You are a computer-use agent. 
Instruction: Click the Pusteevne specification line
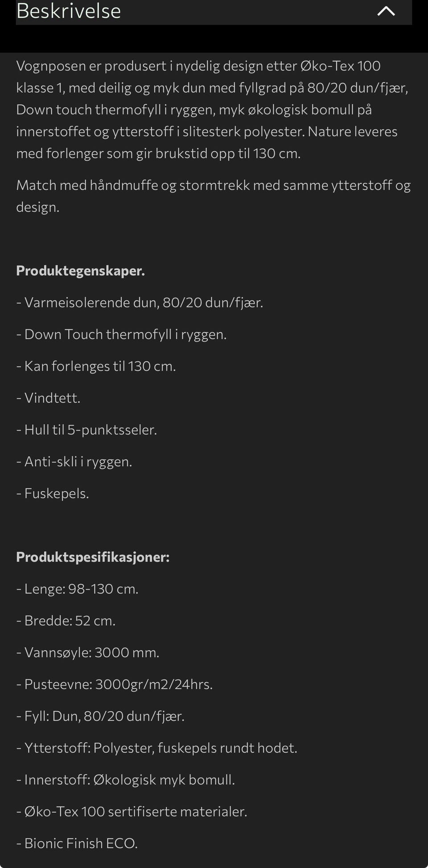coord(115,684)
